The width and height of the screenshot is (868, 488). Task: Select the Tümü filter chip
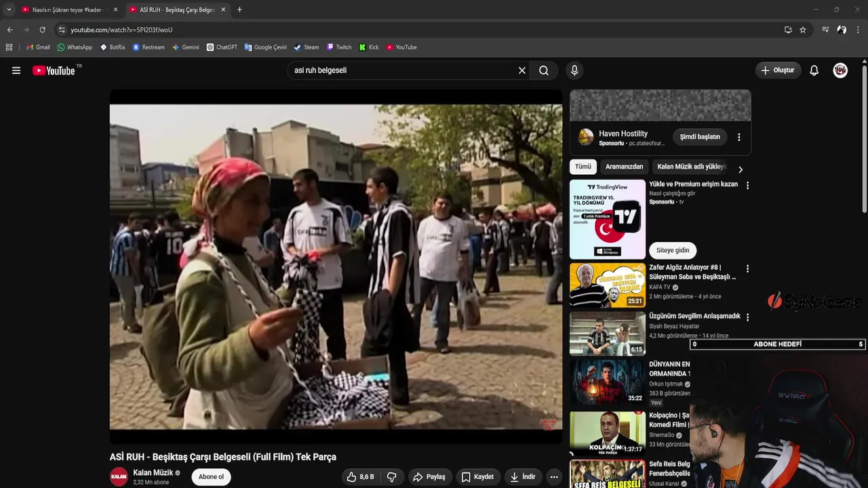[583, 167]
